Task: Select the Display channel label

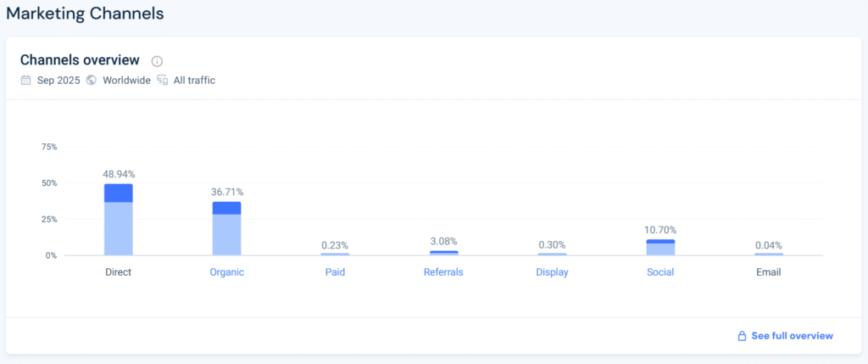Action: [552, 272]
